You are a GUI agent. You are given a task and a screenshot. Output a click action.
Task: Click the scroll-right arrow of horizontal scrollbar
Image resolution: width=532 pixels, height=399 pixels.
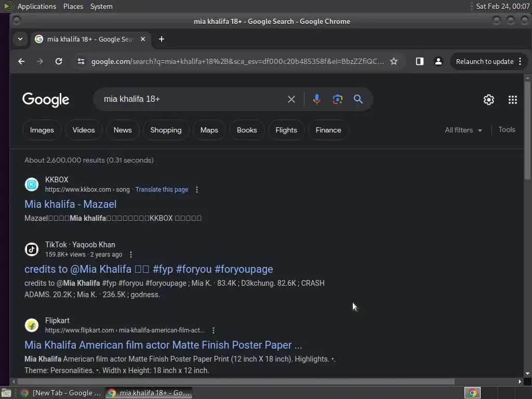point(520,382)
